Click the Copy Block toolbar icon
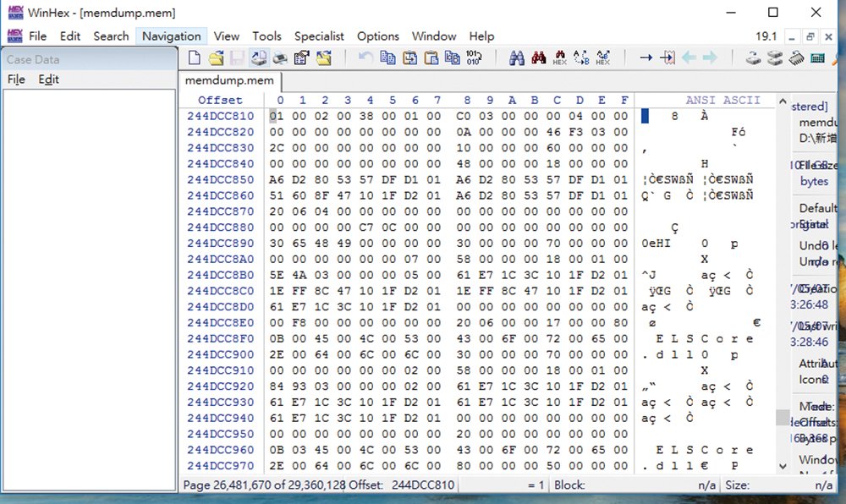 point(387,58)
